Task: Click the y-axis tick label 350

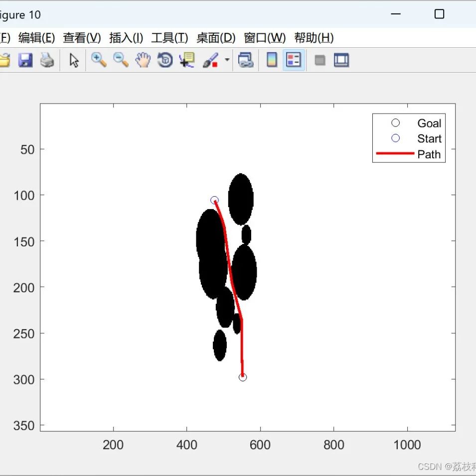Action: click(24, 426)
